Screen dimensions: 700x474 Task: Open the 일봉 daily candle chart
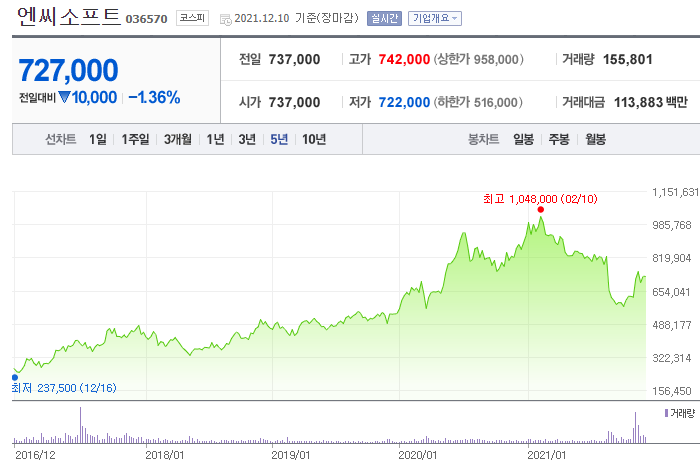pos(524,139)
